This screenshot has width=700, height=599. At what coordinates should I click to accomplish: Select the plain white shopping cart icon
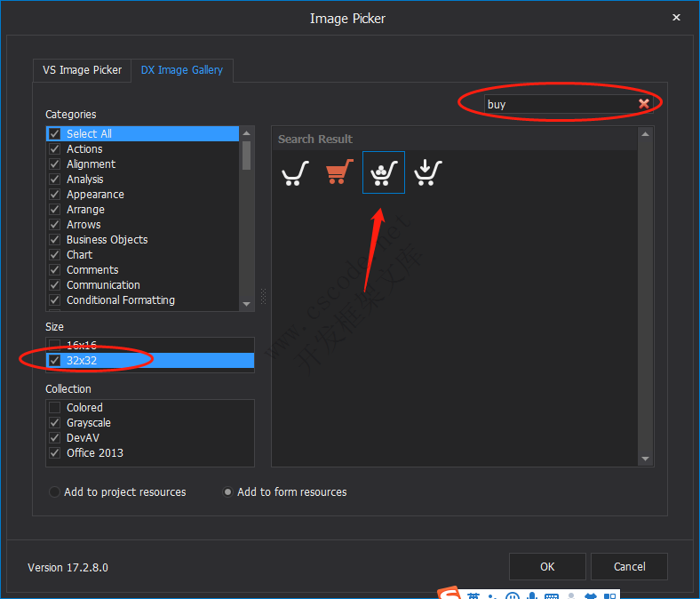[x=296, y=172]
